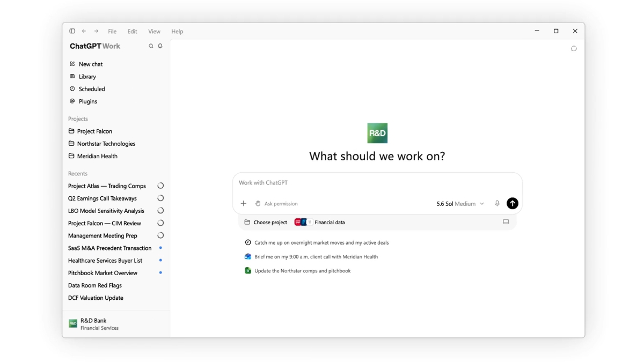
Task: Open R&D Bank account switcher
Action: [94, 324]
